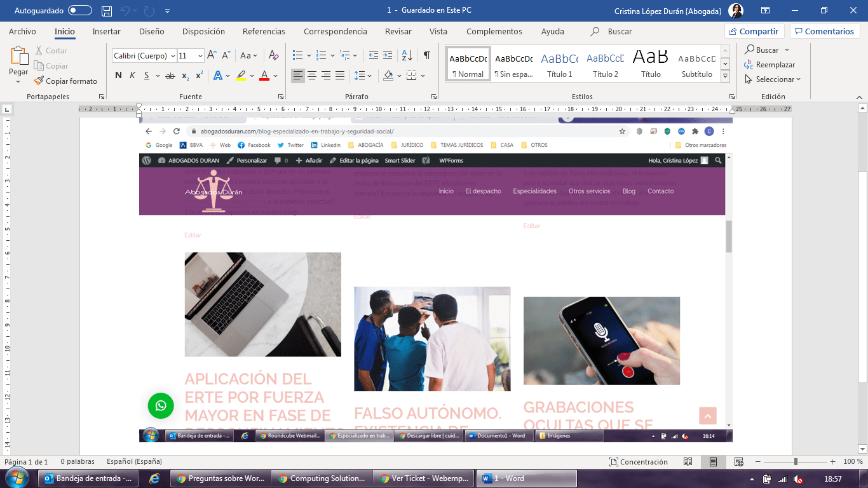Open the Vista tab
Viewport: 868px width, 488px height.
click(438, 31)
